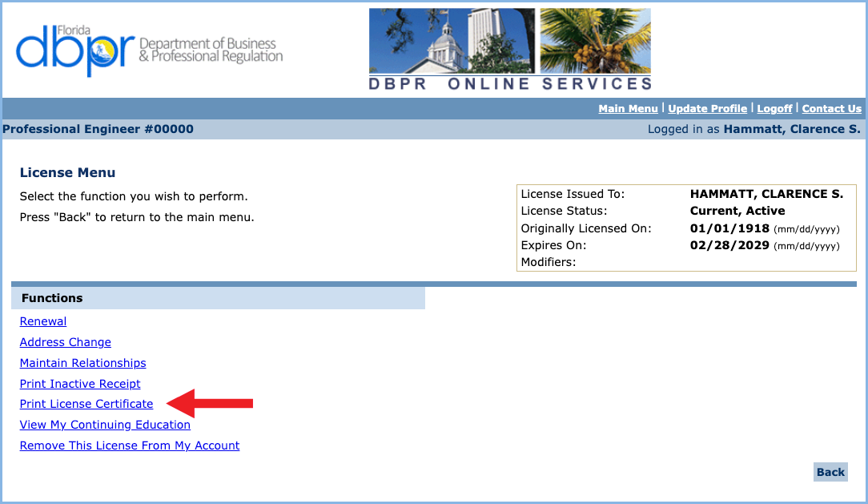Start the Renewal function

43,321
